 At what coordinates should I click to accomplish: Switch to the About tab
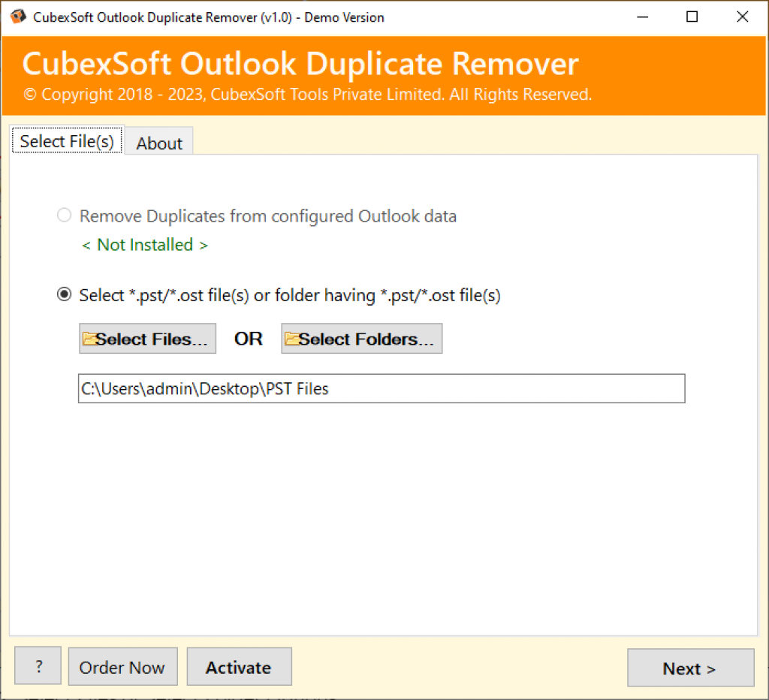point(158,143)
